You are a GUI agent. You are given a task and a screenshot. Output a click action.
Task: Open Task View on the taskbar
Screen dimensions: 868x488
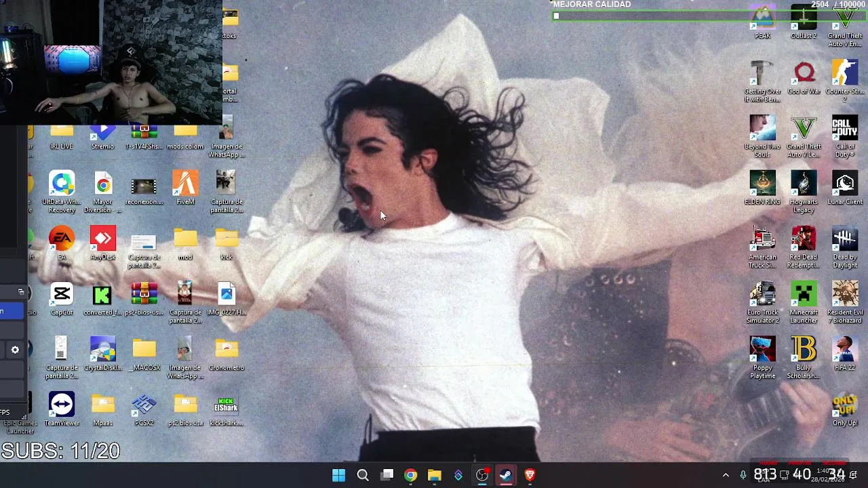click(387, 475)
